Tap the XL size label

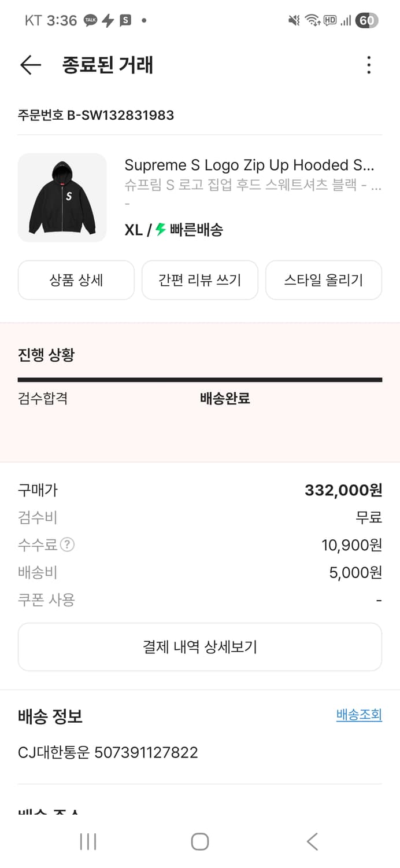click(x=135, y=230)
